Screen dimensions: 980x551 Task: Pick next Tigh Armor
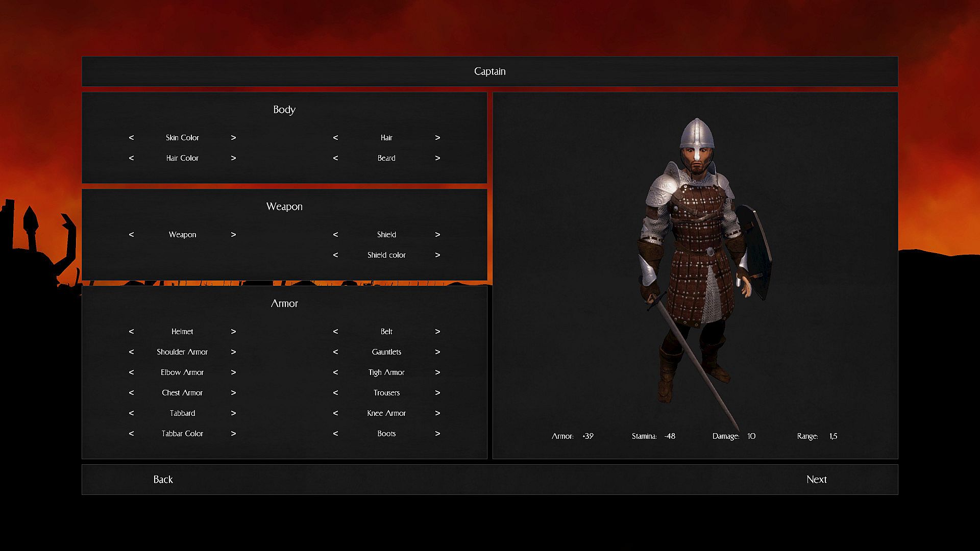click(437, 372)
